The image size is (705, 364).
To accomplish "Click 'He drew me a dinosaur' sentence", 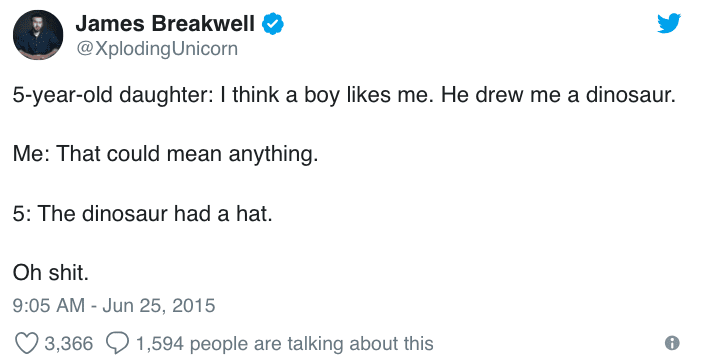I will pos(558,95).
